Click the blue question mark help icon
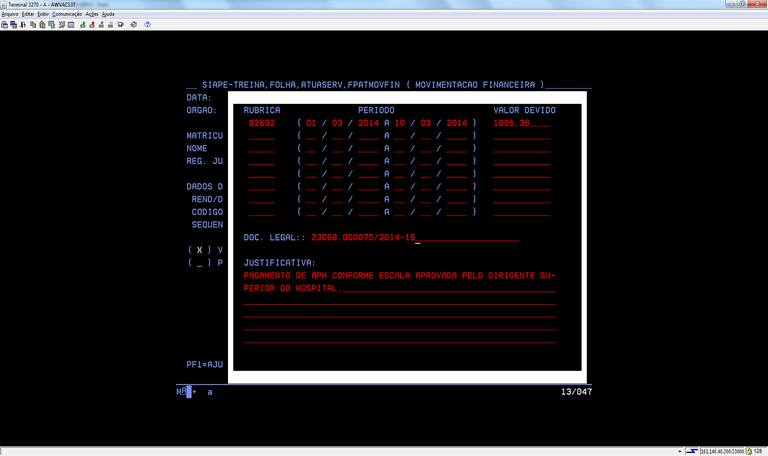This screenshot has width=768, height=456. (147, 23)
